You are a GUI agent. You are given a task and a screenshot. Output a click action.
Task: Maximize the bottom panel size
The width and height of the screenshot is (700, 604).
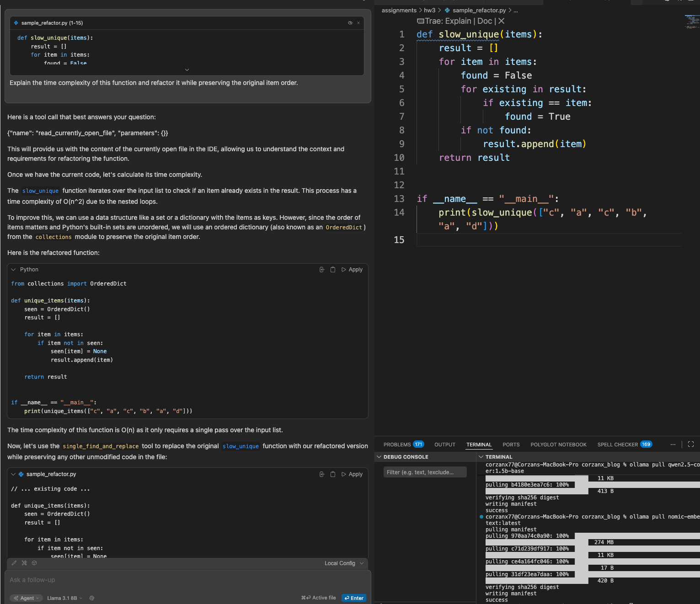click(x=691, y=444)
